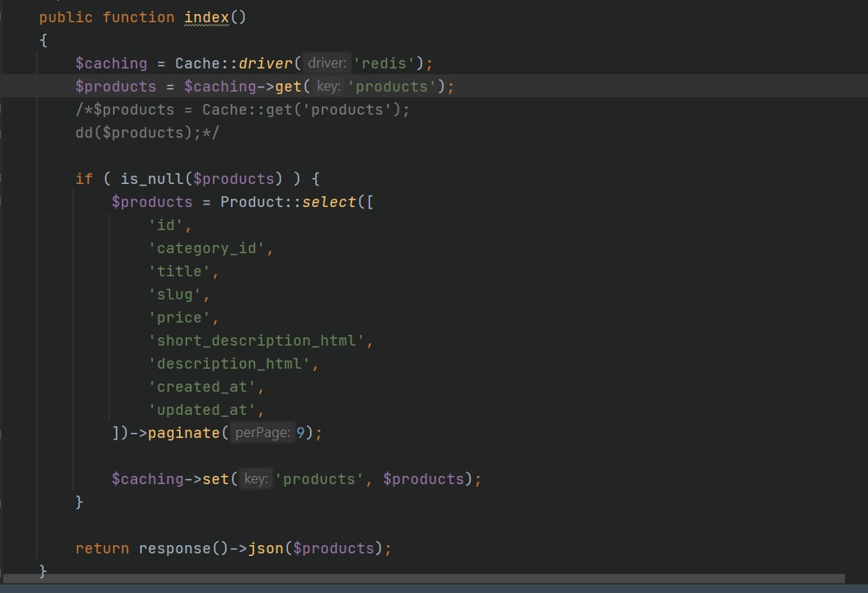Click the 'if' keyword
Viewport: 868px width, 593px height.
click(x=84, y=179)
